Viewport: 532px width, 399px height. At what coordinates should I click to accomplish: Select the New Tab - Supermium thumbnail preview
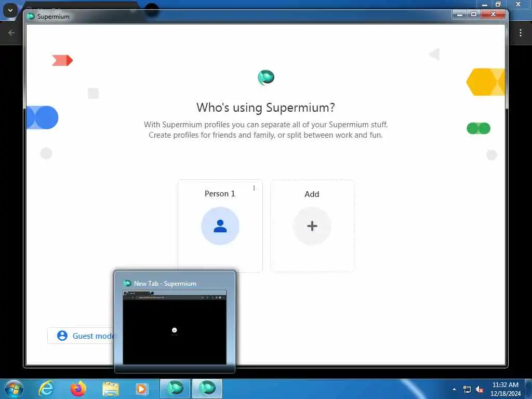[x=175, y=327]
